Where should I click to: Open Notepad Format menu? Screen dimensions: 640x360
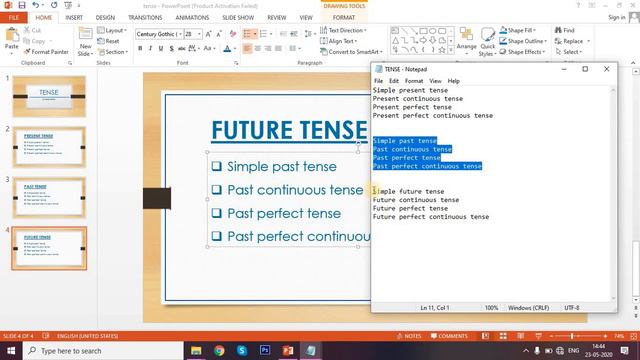pos(414,81)
